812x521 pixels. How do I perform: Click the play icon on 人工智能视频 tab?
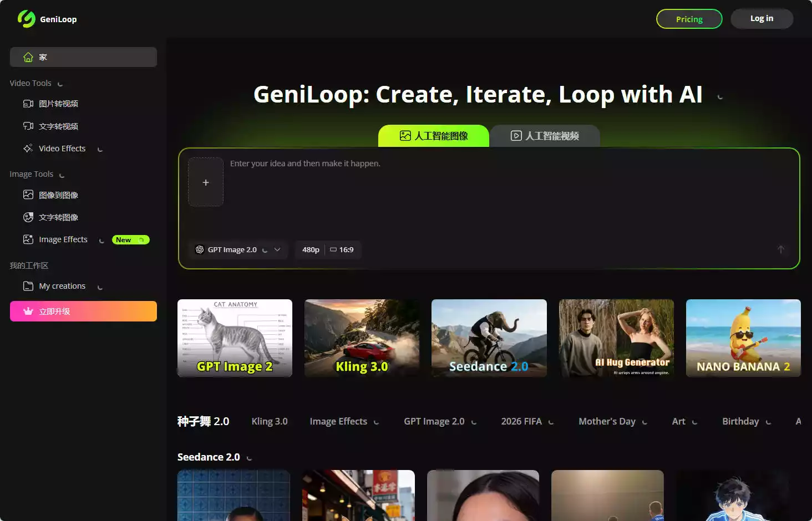516,136
